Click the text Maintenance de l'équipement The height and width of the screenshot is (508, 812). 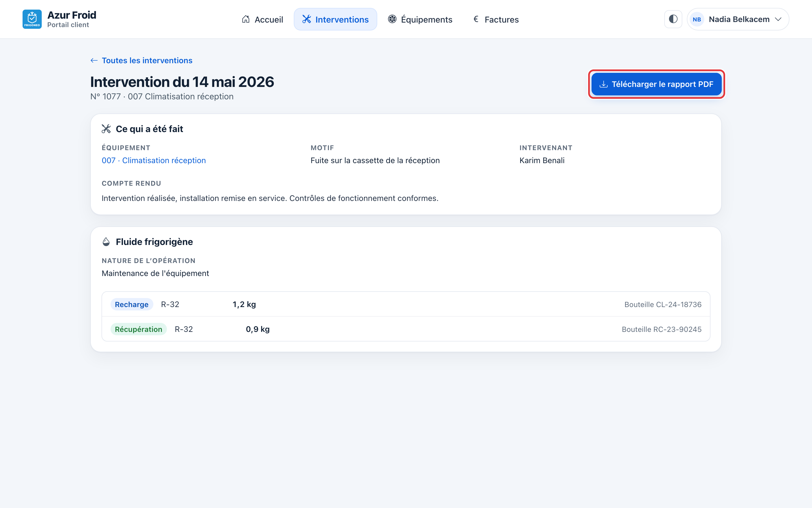pos(155,273)
